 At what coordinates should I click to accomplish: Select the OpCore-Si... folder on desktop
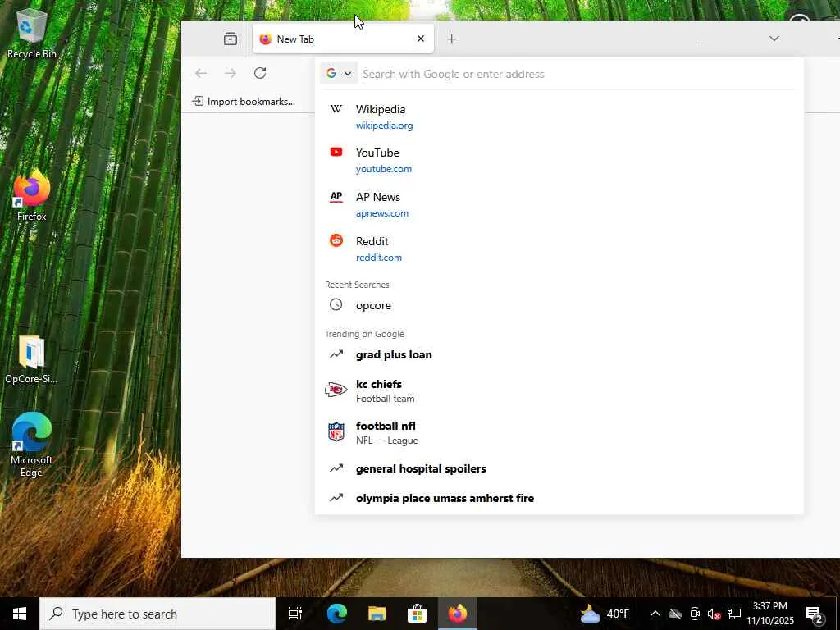pyautogui.click(x=31, y=359)
